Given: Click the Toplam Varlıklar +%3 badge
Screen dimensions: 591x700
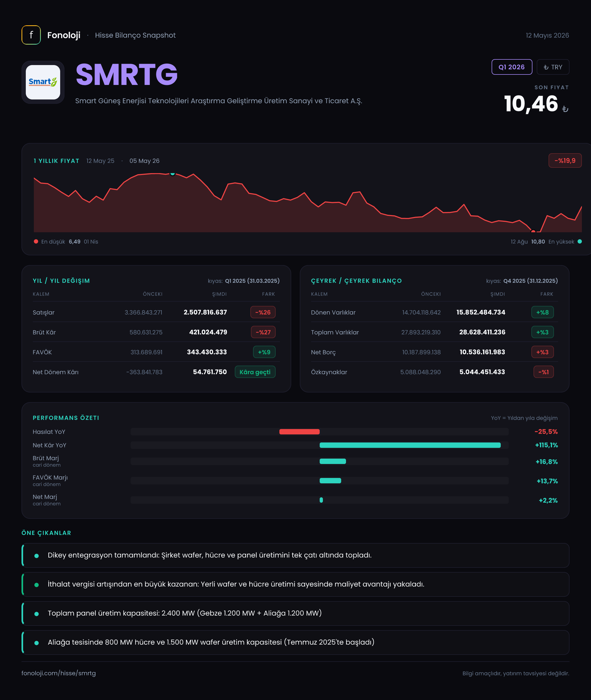Looking at the screenshot, I should [542, 332].
